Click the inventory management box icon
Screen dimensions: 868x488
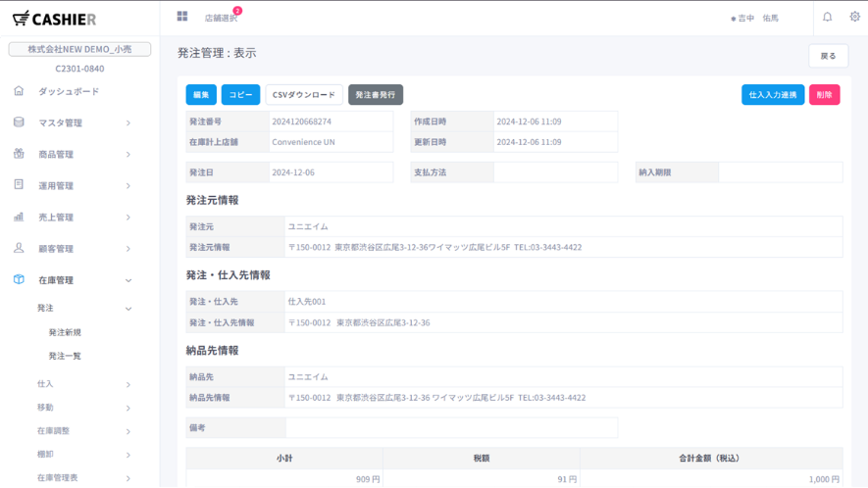(x=19, y=279)
